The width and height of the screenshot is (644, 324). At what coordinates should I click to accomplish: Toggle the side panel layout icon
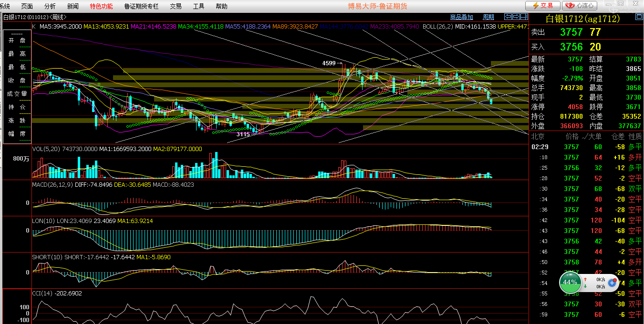tap(523, 17)
